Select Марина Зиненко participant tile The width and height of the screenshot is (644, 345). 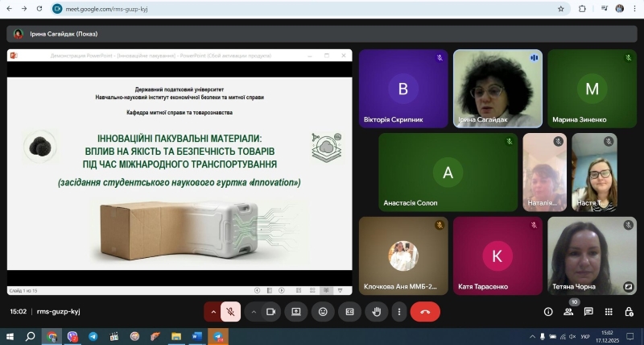click(592, 89)
